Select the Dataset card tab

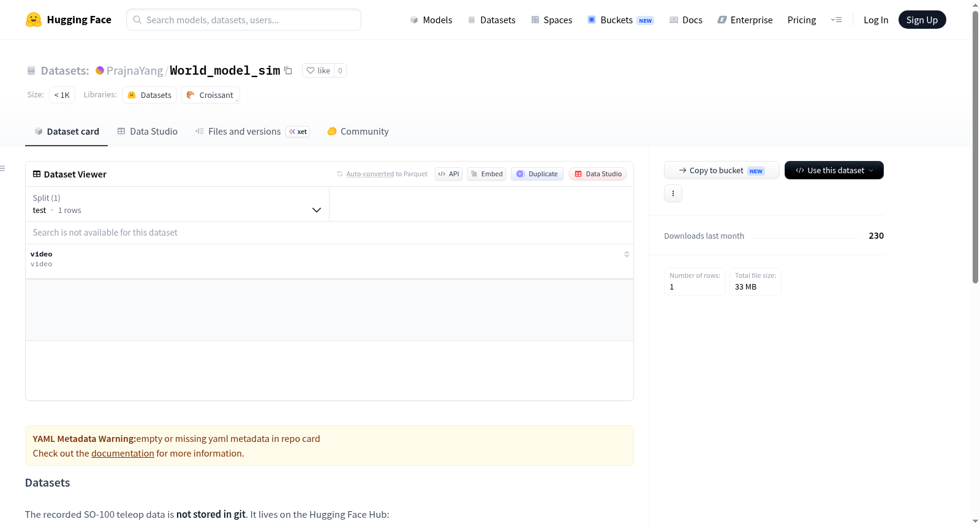67,132
